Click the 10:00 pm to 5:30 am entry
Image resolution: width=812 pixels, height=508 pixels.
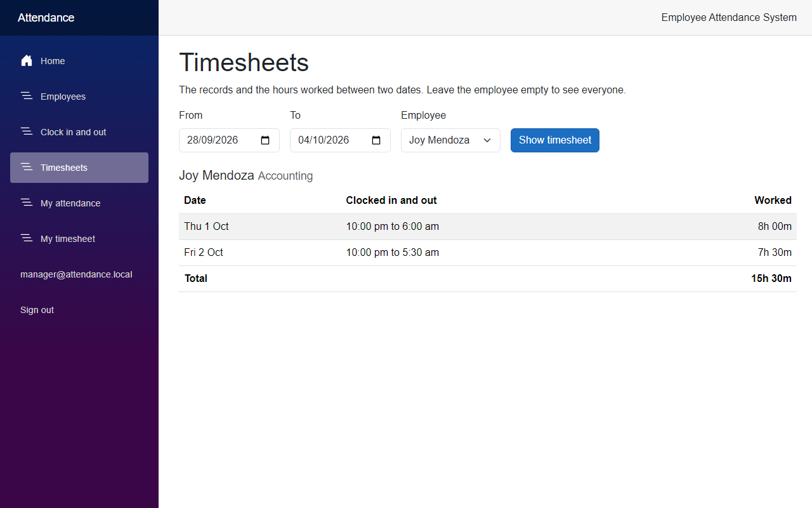coord(392,253)
